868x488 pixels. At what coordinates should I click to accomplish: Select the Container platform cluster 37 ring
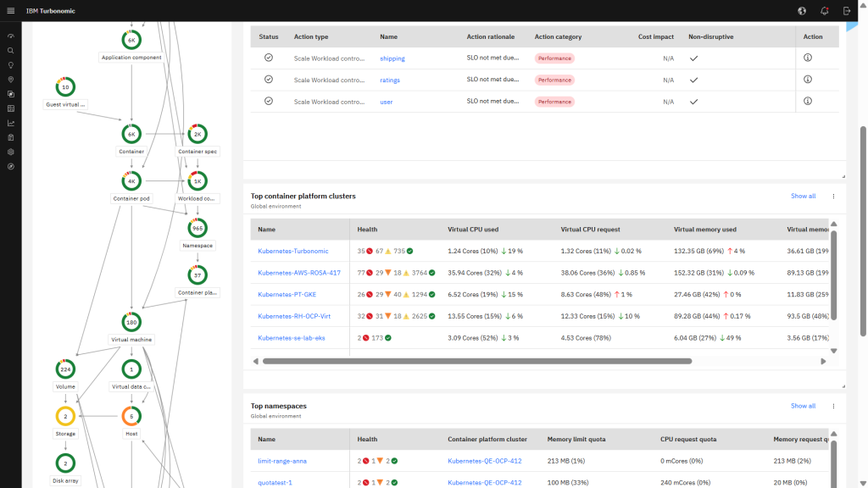tap(197, 275)
